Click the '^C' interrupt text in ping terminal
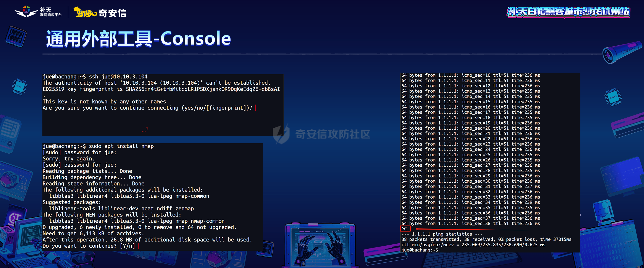 pos(404,229)
